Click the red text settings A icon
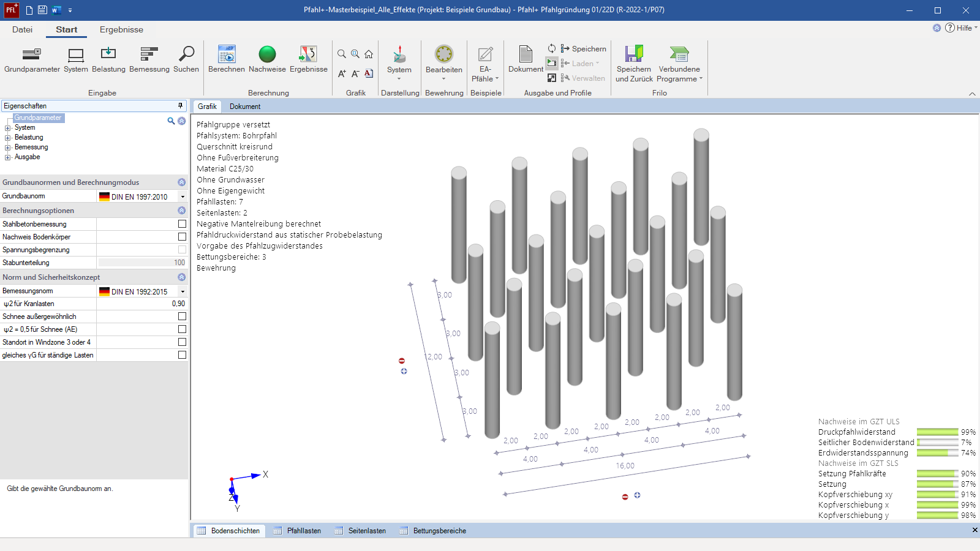This screenshot has height=551, width=980. click(369, 73)
